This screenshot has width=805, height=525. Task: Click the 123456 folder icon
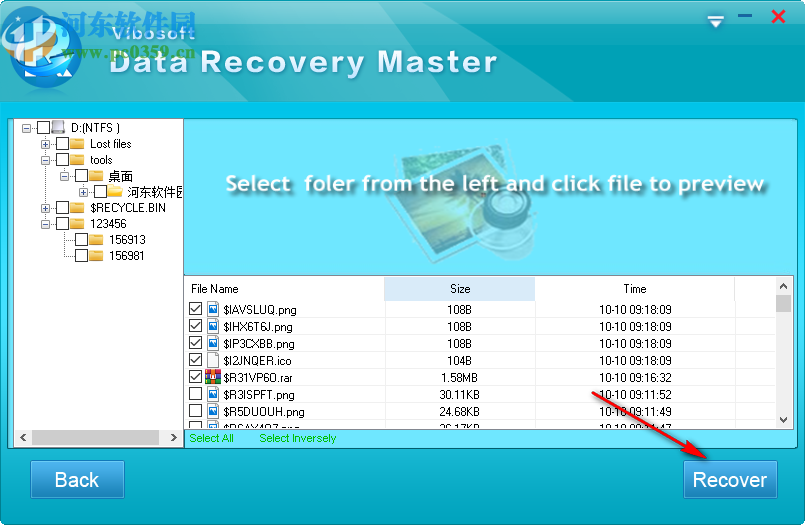click(x=77, y=223)
